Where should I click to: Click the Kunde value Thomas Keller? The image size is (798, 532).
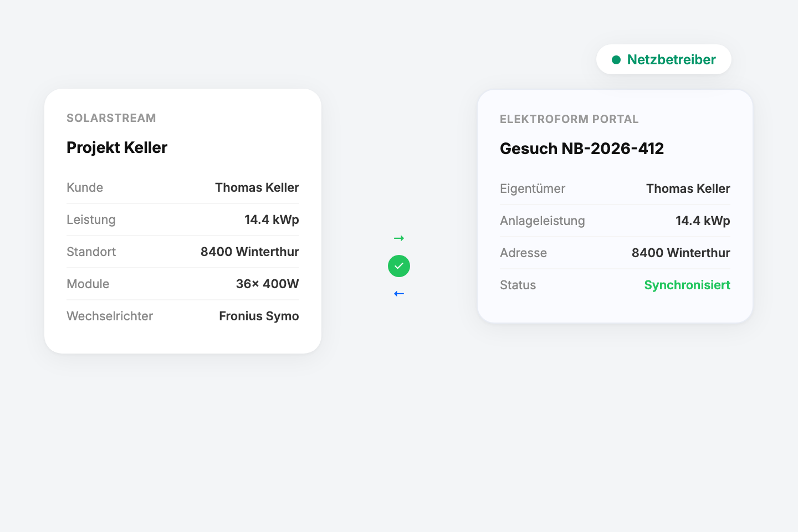coord(257,187)
